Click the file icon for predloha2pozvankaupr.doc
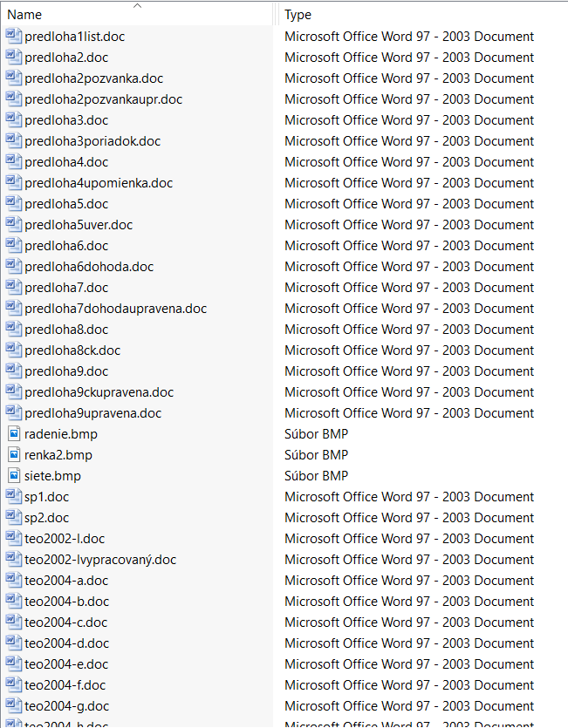Viewport: 568px width, 728px height. (14, 99)
